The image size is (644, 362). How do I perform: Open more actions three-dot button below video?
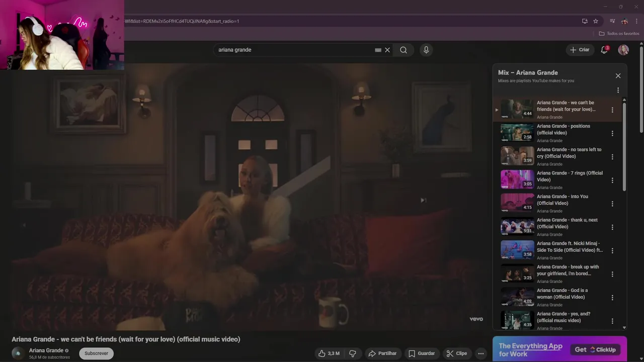pyautogui.click(x=481, y=353)
